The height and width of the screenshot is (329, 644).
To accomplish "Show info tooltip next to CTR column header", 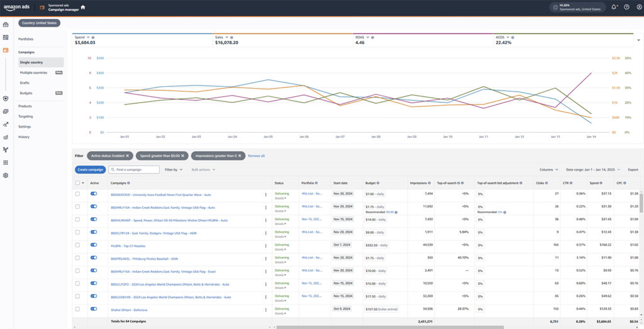I will pyautogui.click(x=571, y=183).
